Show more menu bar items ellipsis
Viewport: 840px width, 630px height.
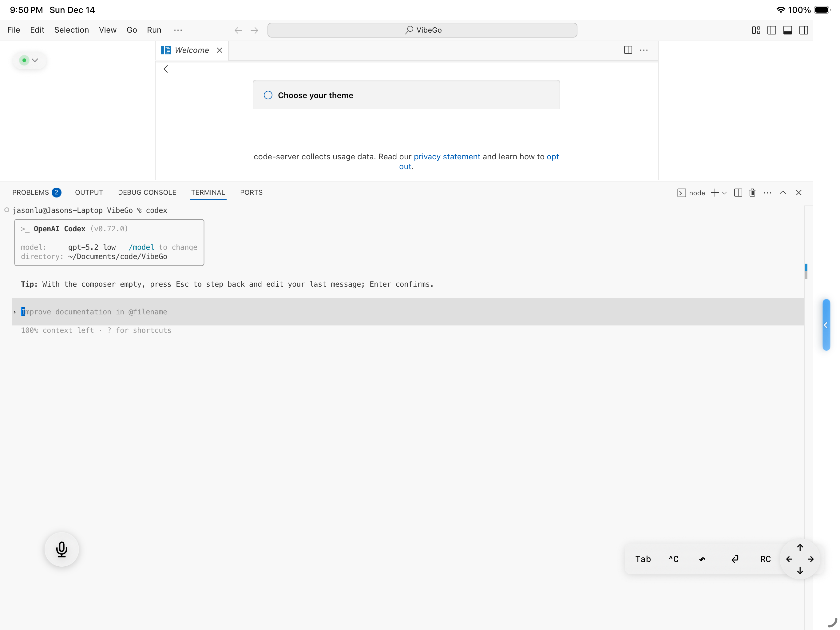(178, 30)
